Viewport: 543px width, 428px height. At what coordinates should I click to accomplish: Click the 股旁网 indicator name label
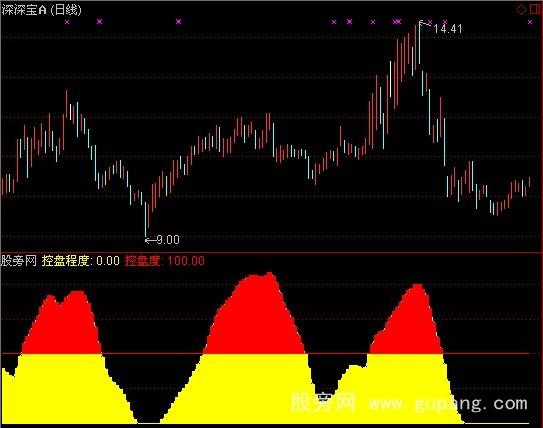(19, 260)
